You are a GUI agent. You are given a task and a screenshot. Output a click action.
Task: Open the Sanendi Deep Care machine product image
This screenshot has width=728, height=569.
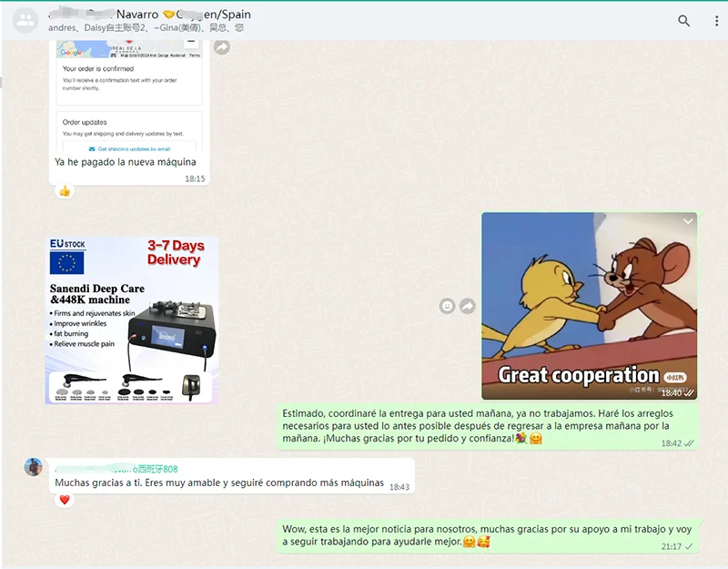coord(132,320)
